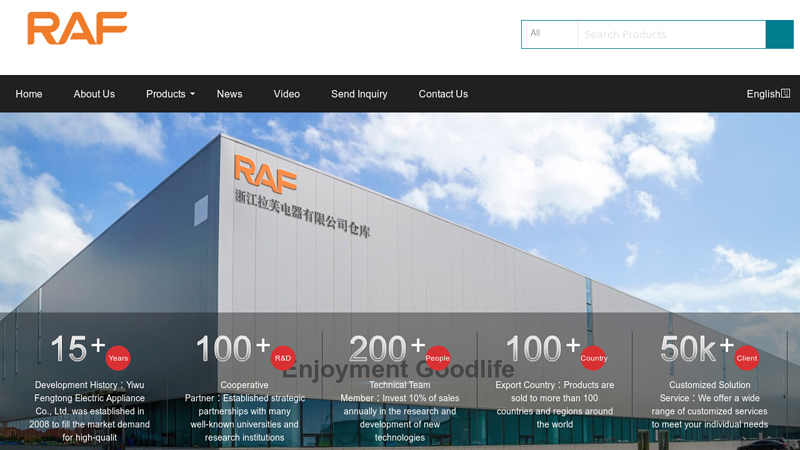
Task: Open the 'All' category dropdown in the search bar
Action: pyautogui.click(x=549, y=34)
